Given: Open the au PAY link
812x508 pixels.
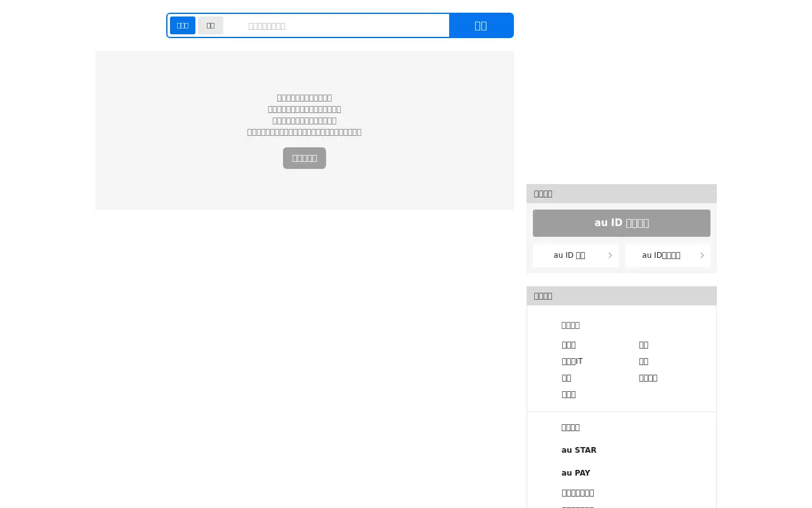Looking at the screenshot, I should 575,473.
